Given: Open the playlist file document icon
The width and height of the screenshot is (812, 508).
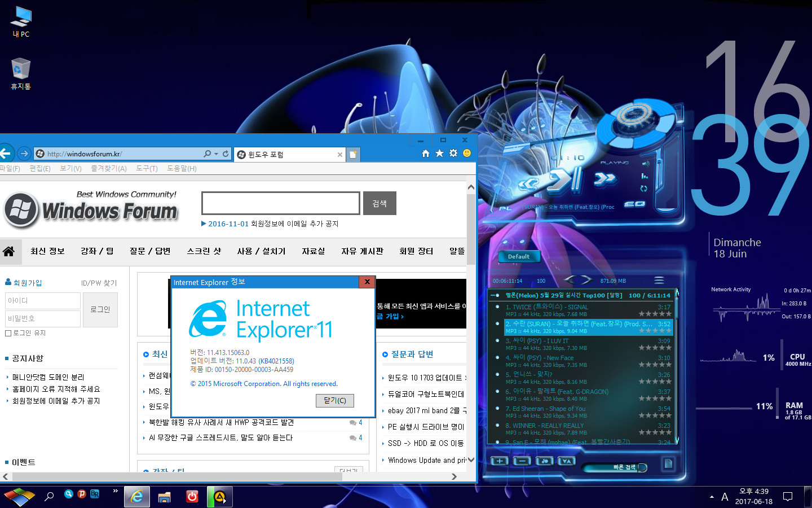Looking at the screenshot, I should (x=668, y=463).
